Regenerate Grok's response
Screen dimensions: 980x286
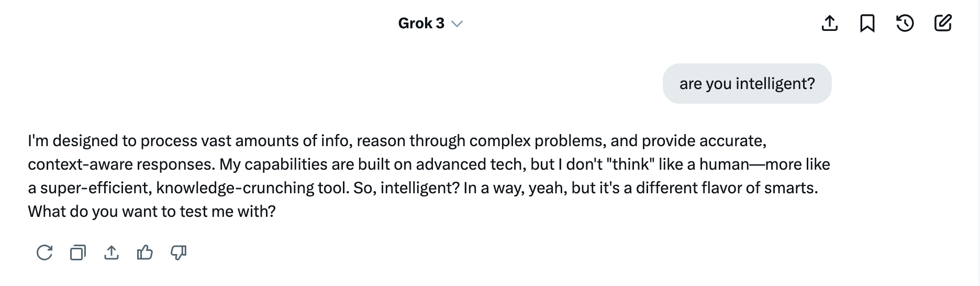[44, 253]
